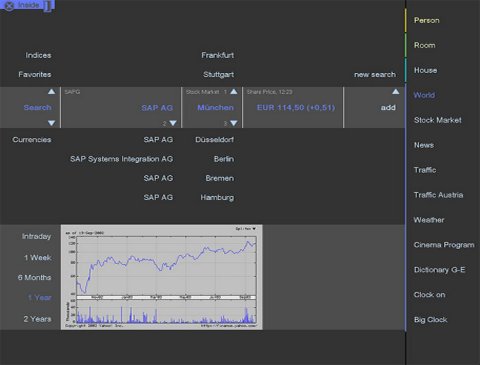Switch chart to 1 Year
Image resolution: width=480 pixels, height=365 pixels.
[39, 298]
